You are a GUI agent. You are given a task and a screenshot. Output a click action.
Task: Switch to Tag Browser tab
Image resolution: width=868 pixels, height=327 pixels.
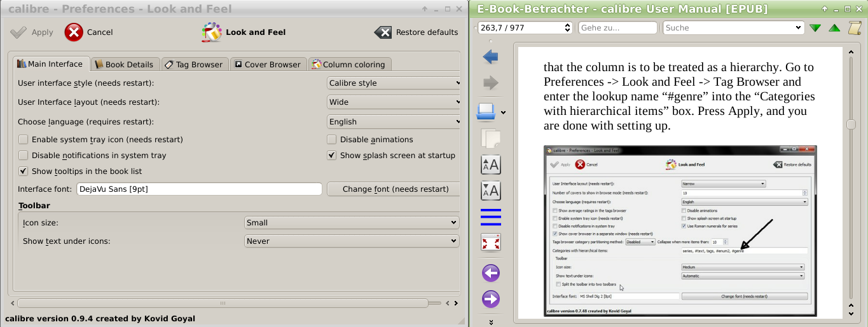coord(194,64)
